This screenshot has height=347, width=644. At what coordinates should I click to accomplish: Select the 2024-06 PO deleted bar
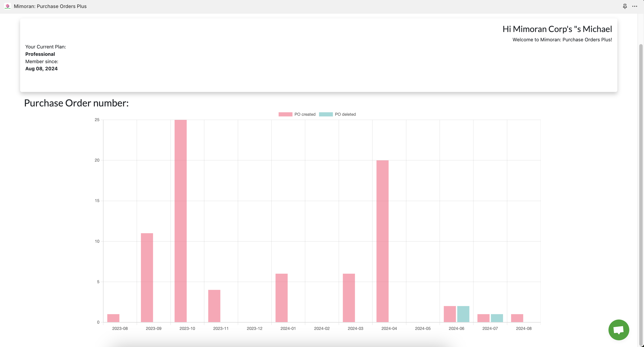pos(463,314)
